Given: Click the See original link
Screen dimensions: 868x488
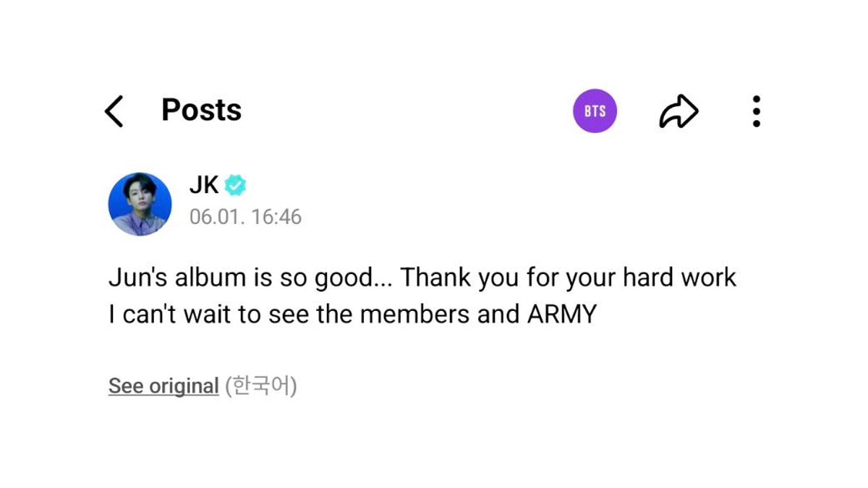Looking at the screenshot, I should (x=163, y=386).
